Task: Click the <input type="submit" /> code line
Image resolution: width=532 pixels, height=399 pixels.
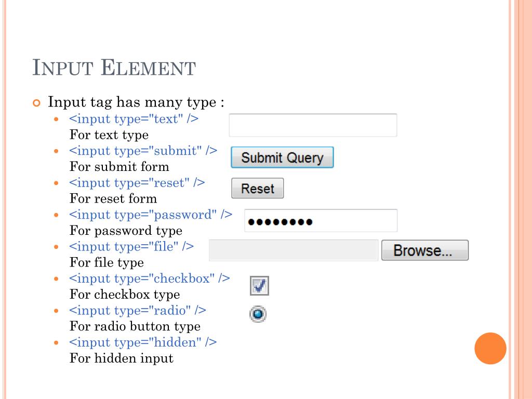Action: click(143, 151)
